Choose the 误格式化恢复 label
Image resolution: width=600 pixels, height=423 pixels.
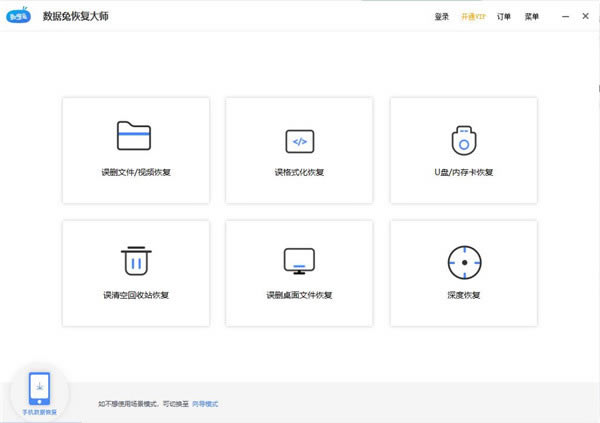(299, 172)
